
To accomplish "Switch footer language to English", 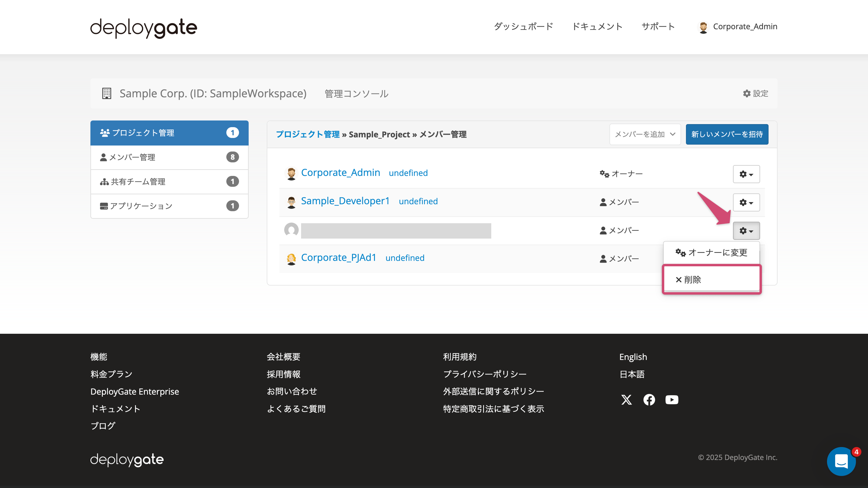I will pos(633,357).
